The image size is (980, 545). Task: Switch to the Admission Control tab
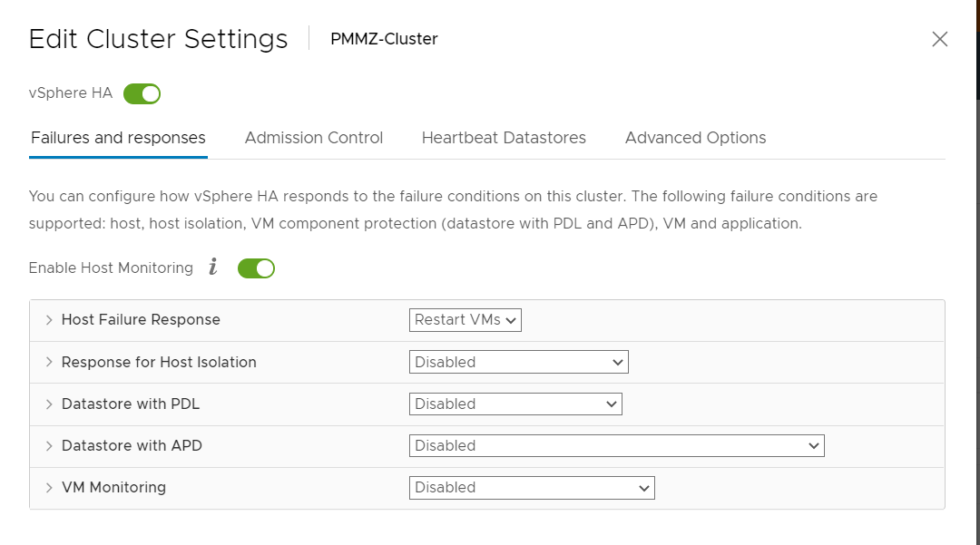(x=314, y=138)
